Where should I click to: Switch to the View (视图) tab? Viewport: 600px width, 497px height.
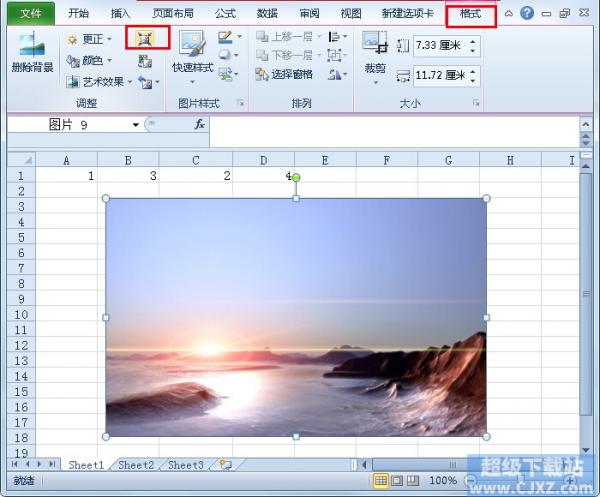pos(351,13)
